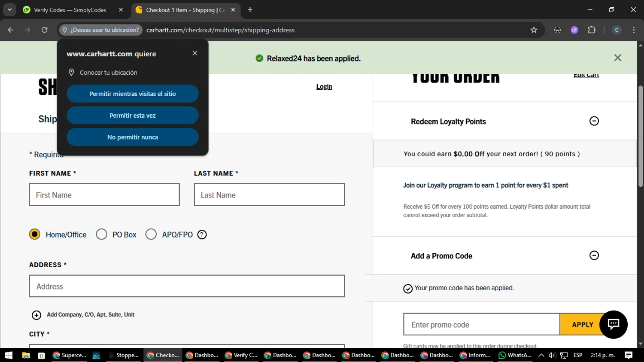Open the Windows Start menu
This screenshot has width=644, height=362.
pos(9,355)
